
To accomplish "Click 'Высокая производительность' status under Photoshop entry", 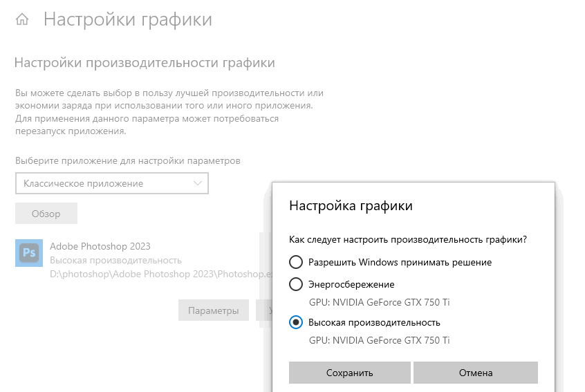I will [115, 261].
